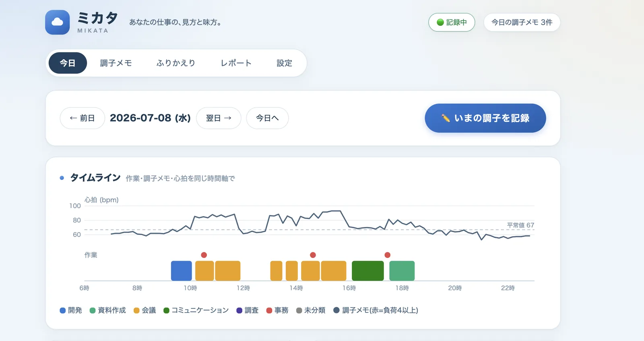The image size is (644, 341).
Task: Click the 事務 legend swatch
Action: coord(269,310)
